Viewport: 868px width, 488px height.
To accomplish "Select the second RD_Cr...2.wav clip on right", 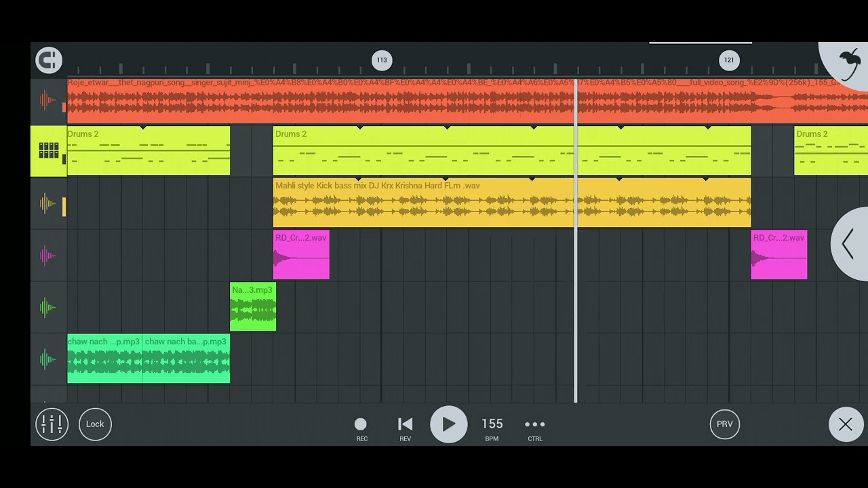I will coord(779,255).
